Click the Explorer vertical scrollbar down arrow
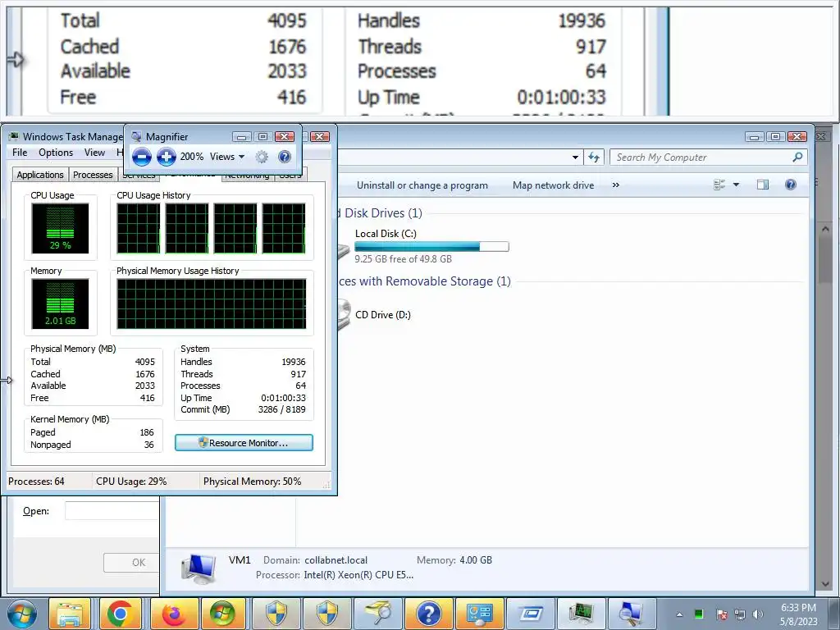 point(825,584)
